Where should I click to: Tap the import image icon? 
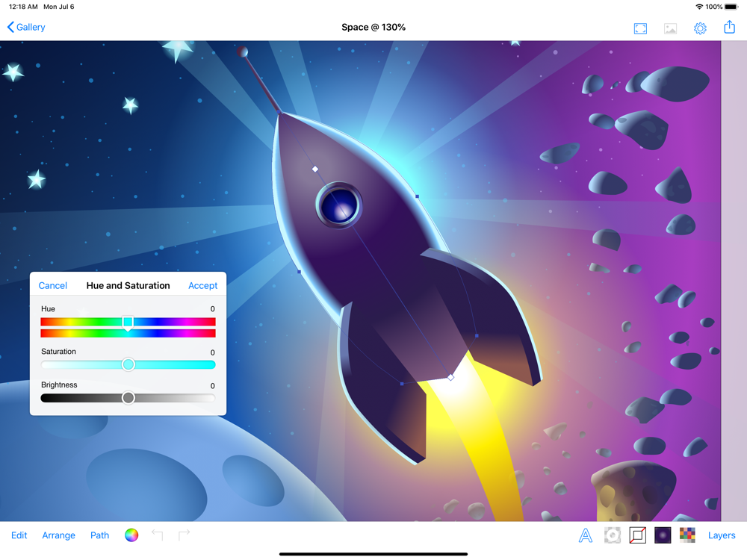point(670,28)
